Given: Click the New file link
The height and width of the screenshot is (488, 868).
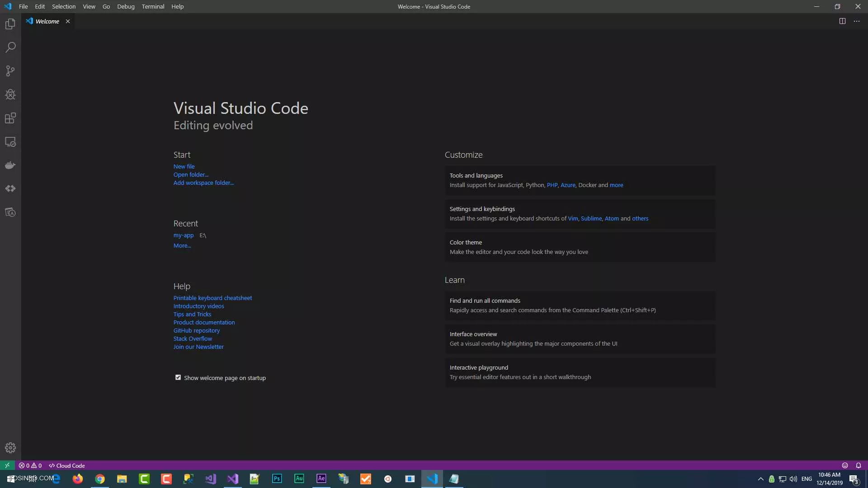Looking at the screenshot, I should pyautogui.click(x=184, y=167).
